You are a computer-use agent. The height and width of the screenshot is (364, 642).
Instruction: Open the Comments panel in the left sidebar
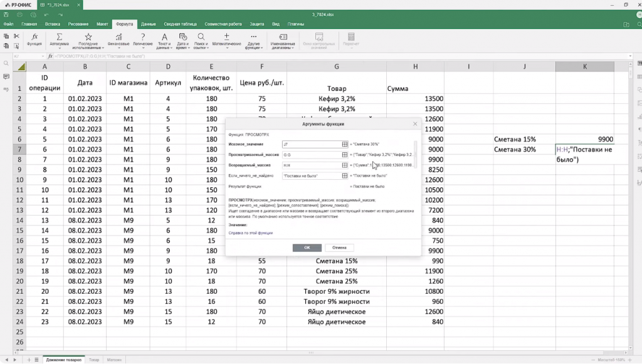click(x=6, y=76)
